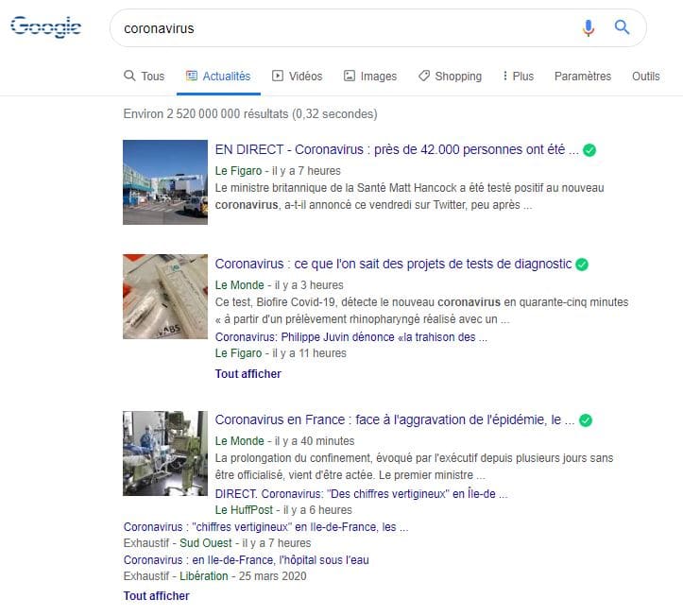The height and width of the screenshot is (616, 683).
Task: Open Philippe Juvin dénonce la trahison article
Action: click(351, 337)
